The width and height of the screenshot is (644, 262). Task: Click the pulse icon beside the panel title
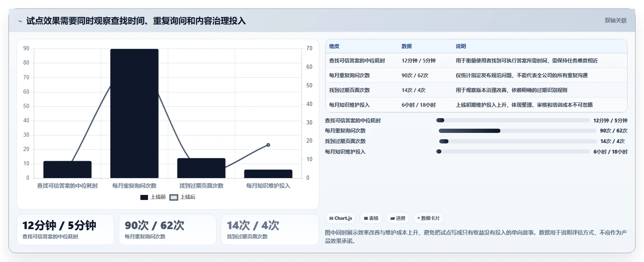20,21
